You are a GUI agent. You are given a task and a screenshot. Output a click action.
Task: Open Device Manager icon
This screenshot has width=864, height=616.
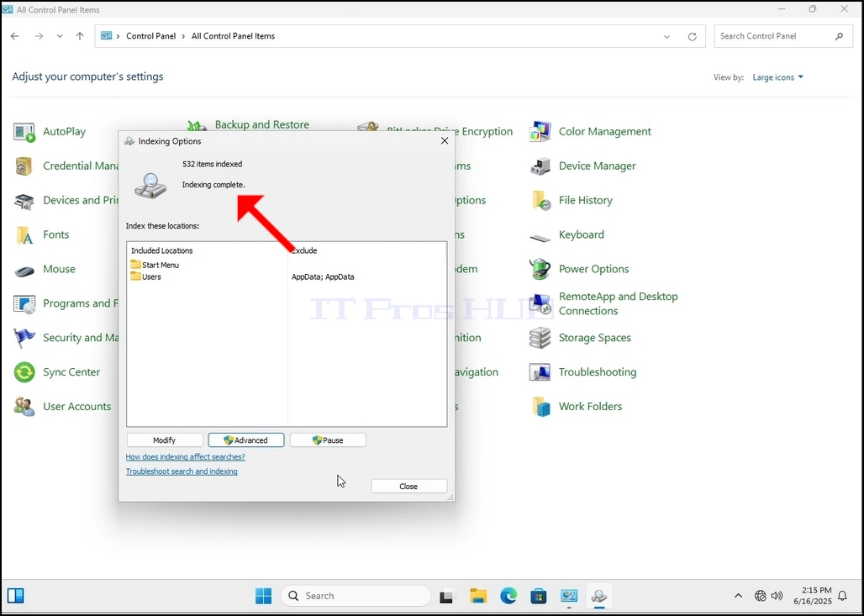540,166
